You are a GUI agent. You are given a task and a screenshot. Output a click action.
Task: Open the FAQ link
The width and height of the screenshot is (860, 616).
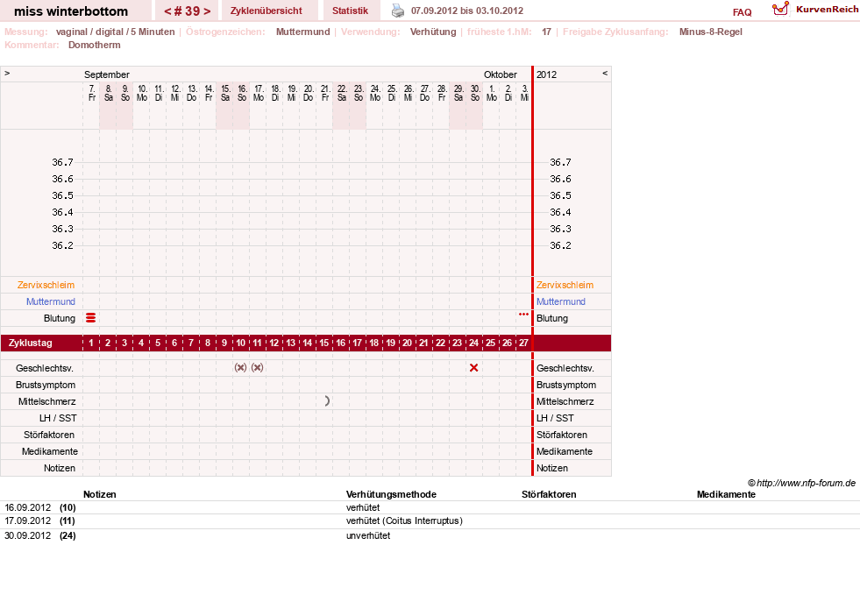click(x=742, y=12)
